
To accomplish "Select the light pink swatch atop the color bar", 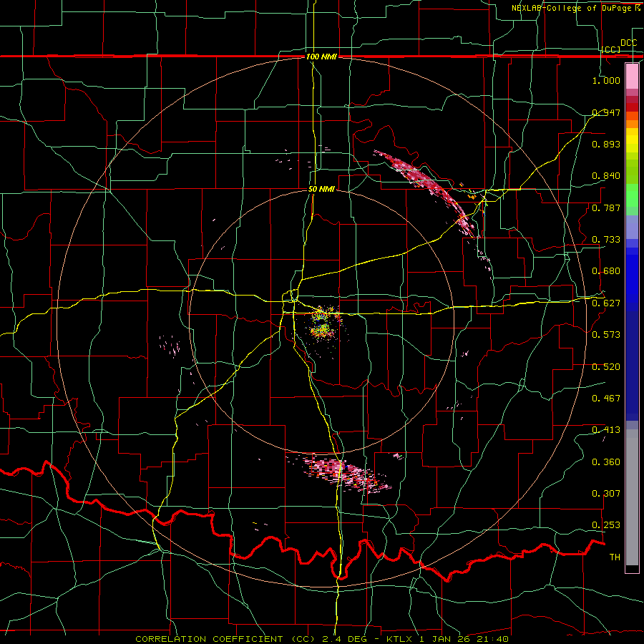I will [632, 76].
